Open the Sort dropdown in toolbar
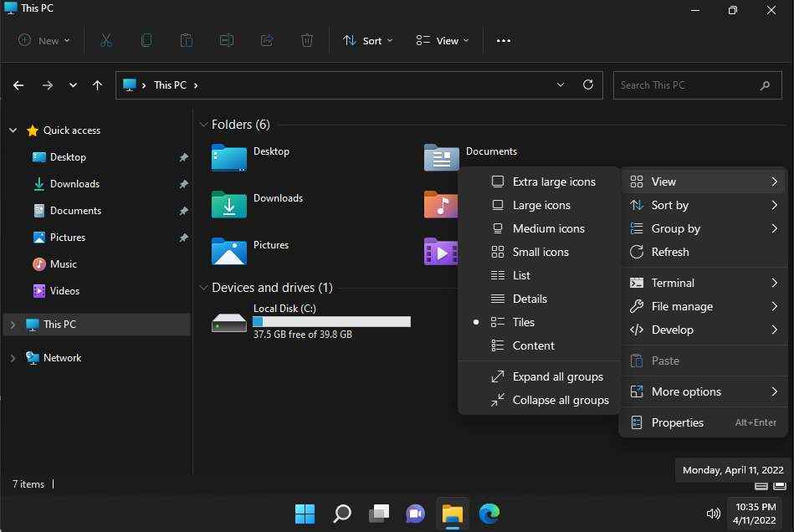 (367, 40)
